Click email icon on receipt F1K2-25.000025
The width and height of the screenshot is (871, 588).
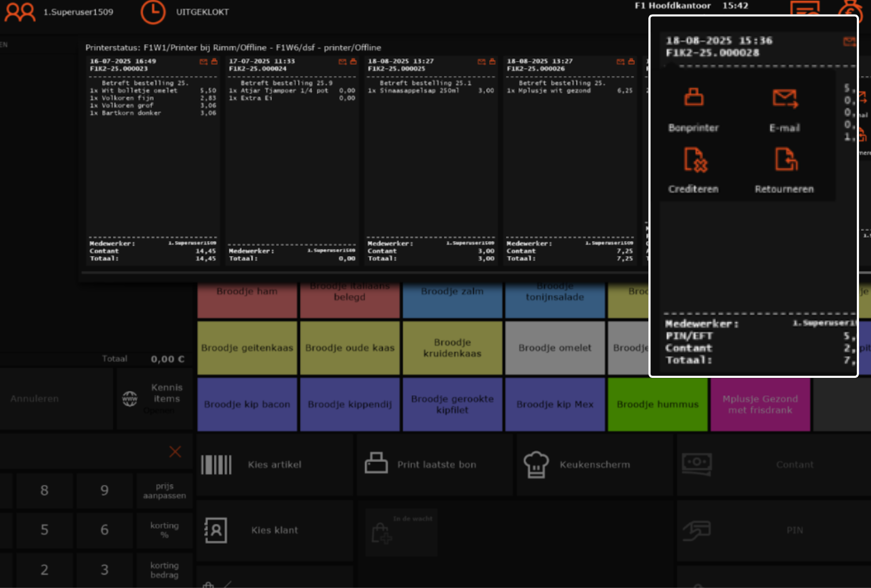[x=481, y=62]
